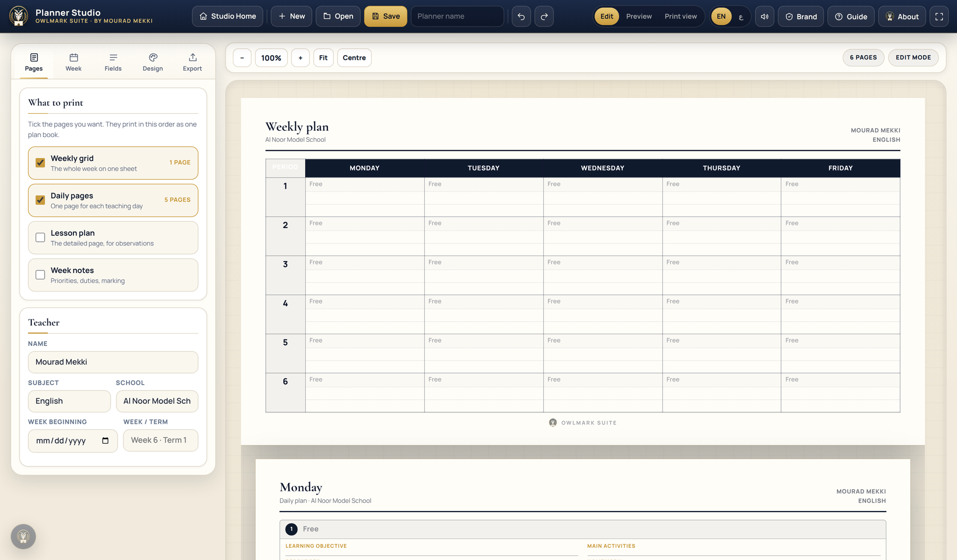Switch to Preview mode

639,16
